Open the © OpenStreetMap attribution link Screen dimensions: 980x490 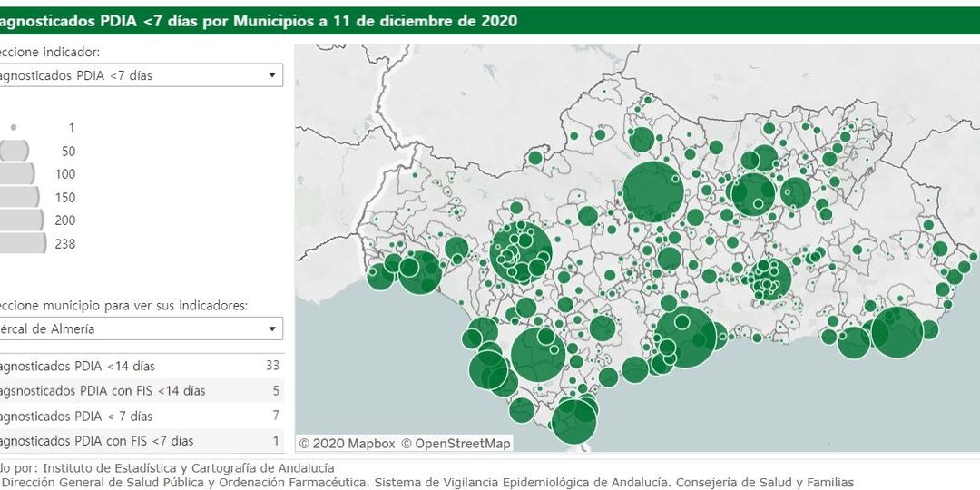pyautogui.click(x=456, y=443)
